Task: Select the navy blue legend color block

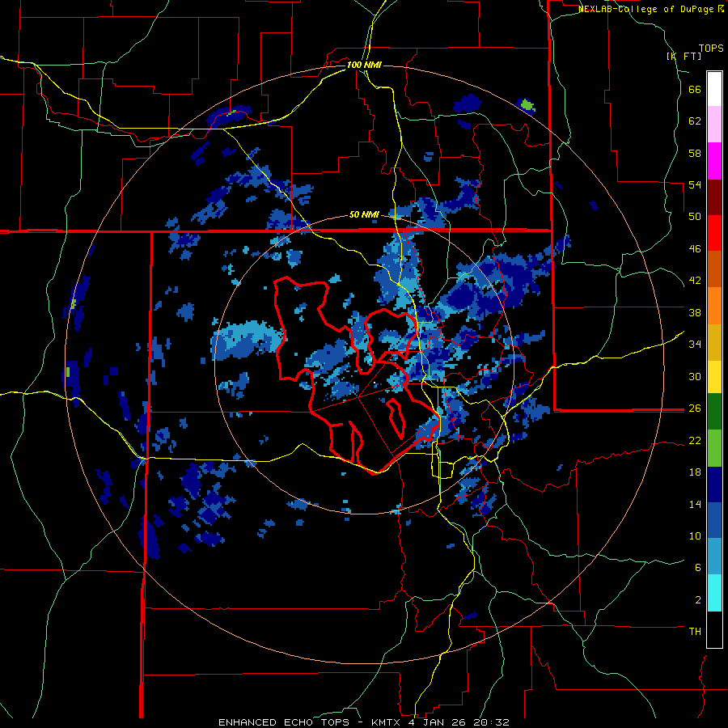Action: click(714, 485)
